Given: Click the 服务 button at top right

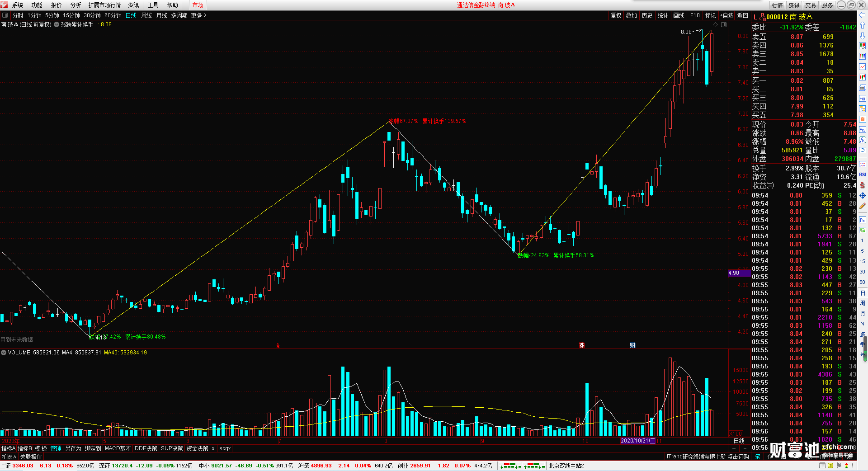Looking at the screenshot, I should [827, 5].
